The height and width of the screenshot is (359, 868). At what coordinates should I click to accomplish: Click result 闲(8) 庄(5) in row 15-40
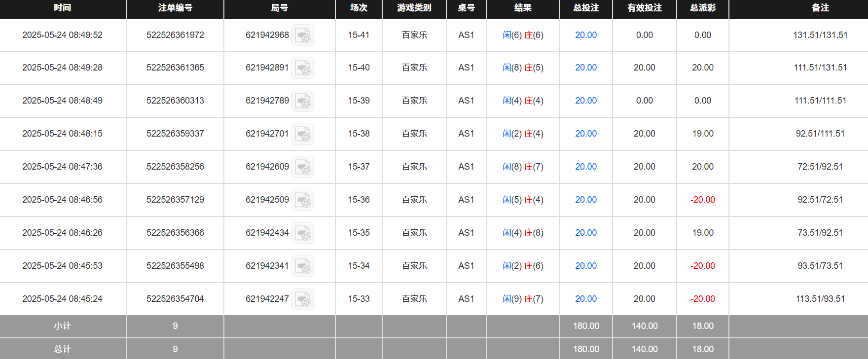523,68
